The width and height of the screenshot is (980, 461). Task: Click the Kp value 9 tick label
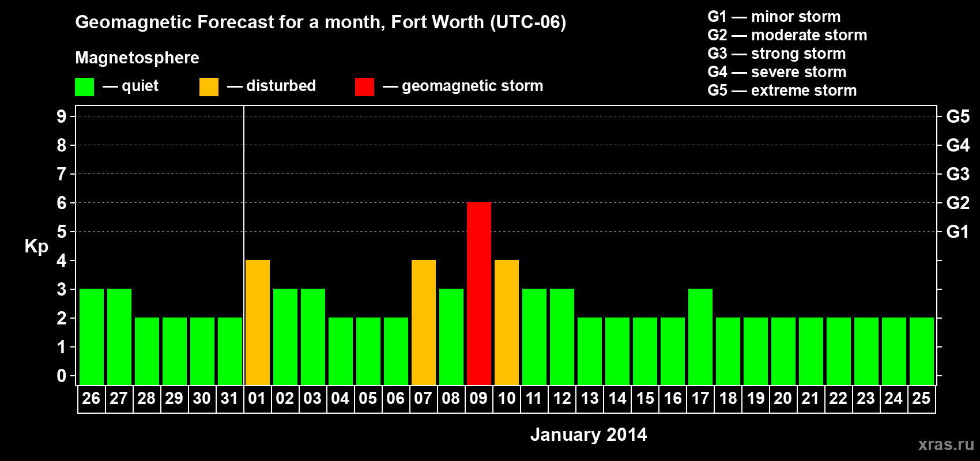[62, 116]
